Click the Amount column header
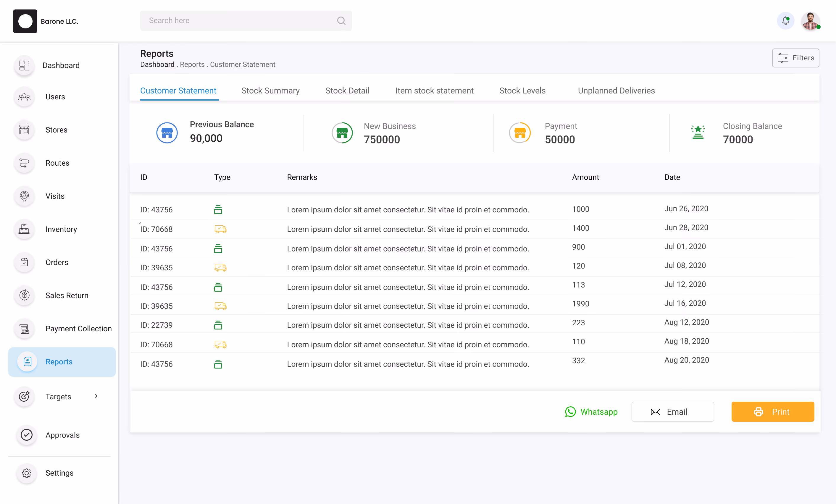 585,177
